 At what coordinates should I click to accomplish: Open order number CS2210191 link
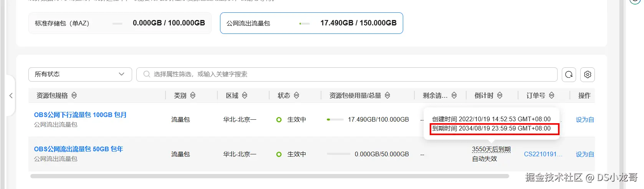point(543,154)
